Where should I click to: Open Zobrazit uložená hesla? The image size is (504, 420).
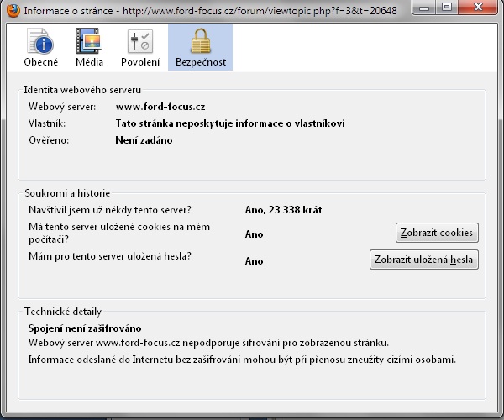pyautogui.click(x=424, y=260)
